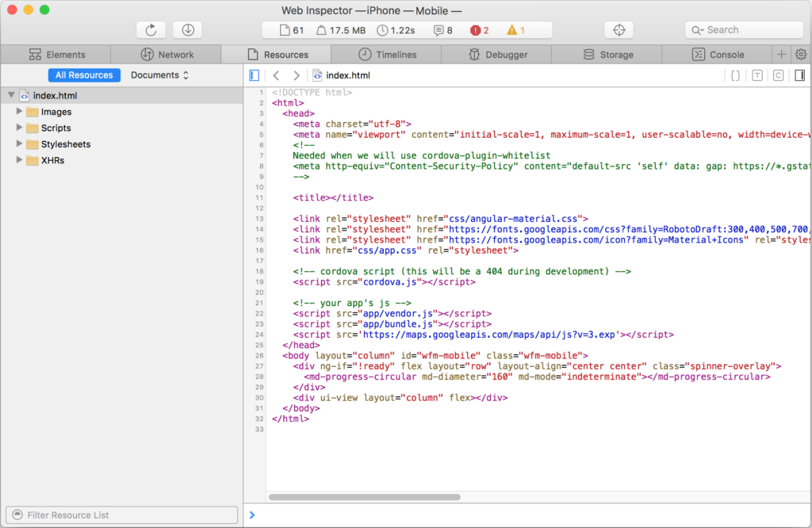This screenshot has height=528, width=812.
Task: Open the inspector settings gear
Action: click(801, 55)
